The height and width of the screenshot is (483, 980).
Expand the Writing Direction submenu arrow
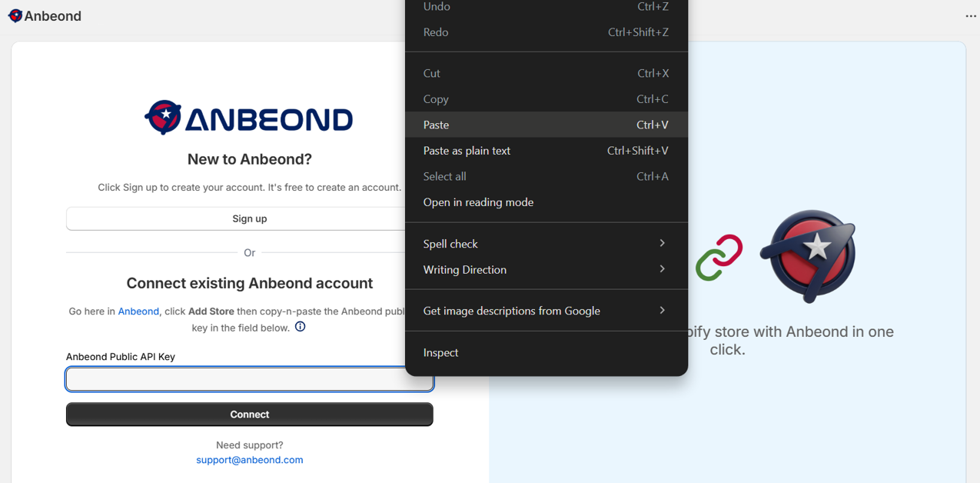coord(662,269)
